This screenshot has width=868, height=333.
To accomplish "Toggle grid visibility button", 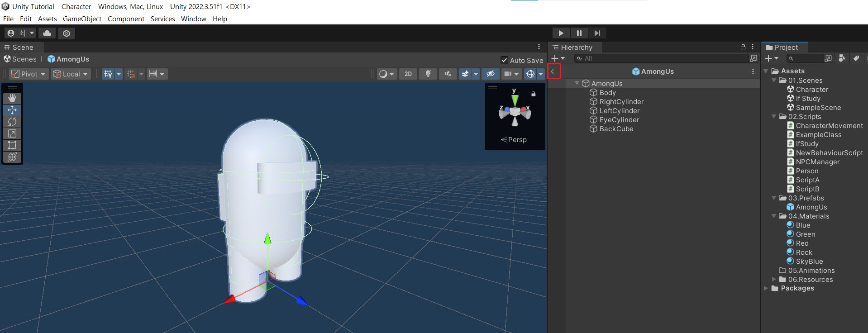I will click(108, 74).
